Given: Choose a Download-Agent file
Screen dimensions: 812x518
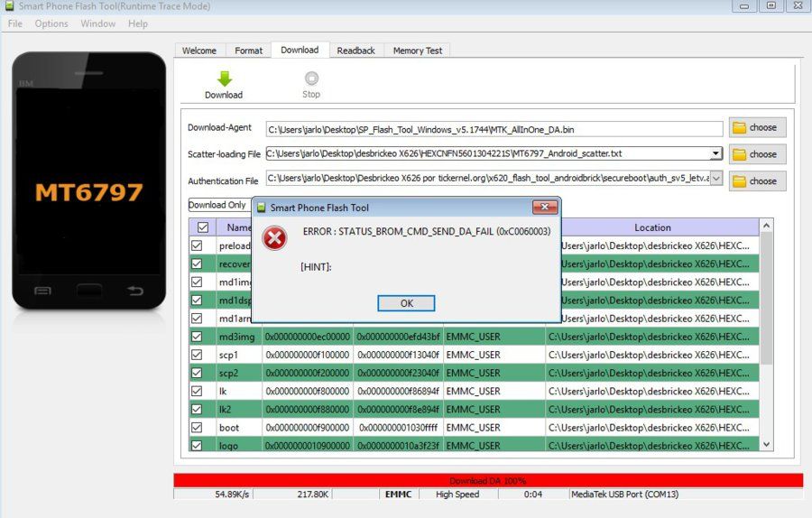Looking at the screenshot, I should point(757,127).
